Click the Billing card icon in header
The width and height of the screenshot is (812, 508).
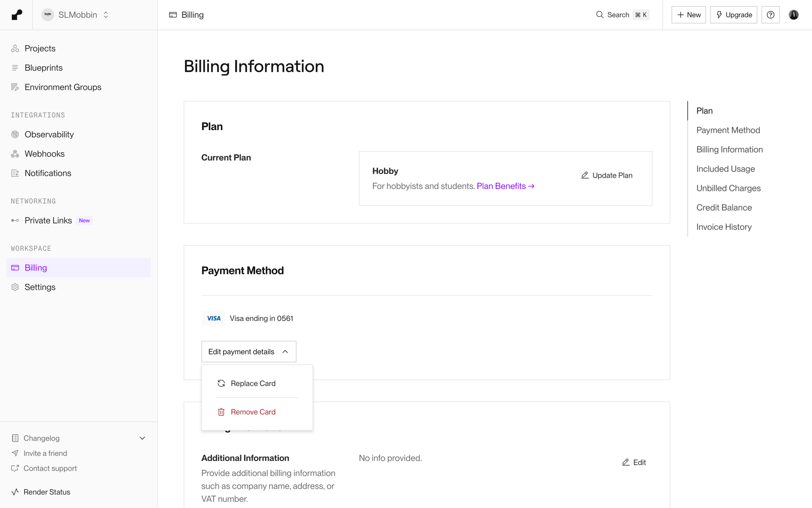pos(173,15)
